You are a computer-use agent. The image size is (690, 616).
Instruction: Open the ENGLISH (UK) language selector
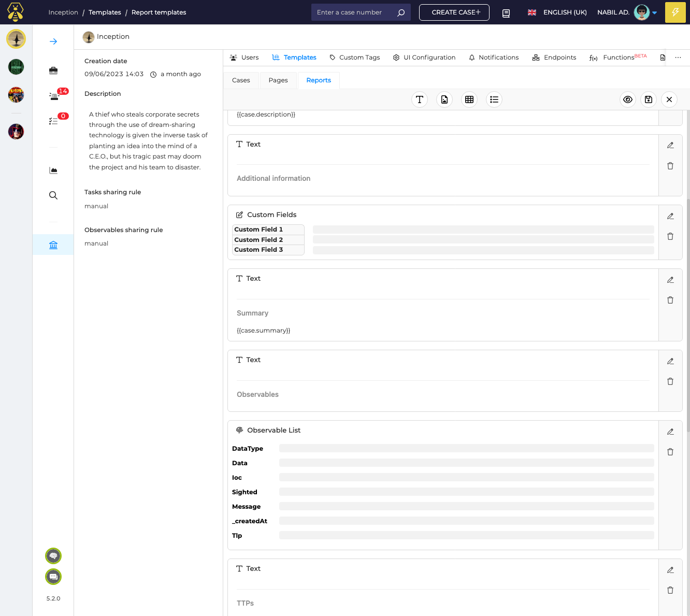pos(557,12)
